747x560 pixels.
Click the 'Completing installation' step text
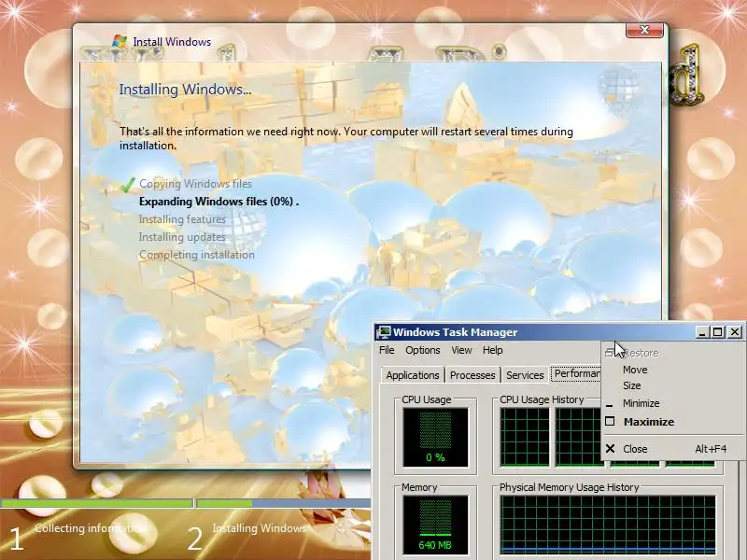(196, 255)
